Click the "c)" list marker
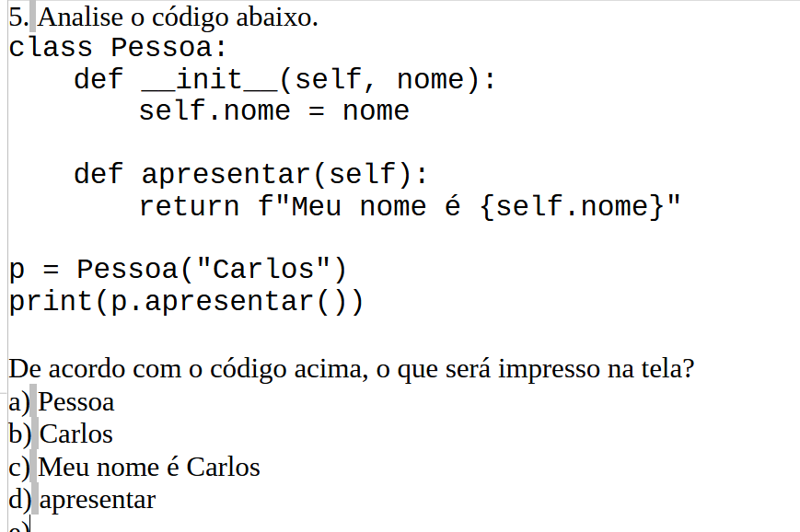The height and width of the screenshot is (532, 800). [18, 468]
